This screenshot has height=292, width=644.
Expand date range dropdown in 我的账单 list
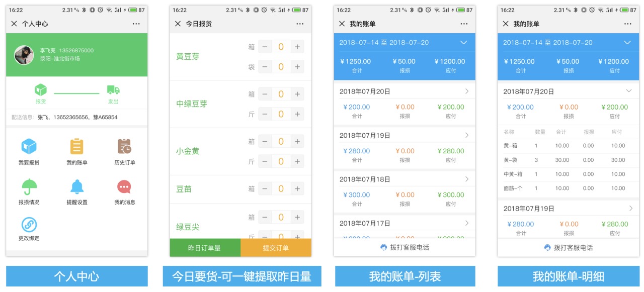tap(464, 43)
